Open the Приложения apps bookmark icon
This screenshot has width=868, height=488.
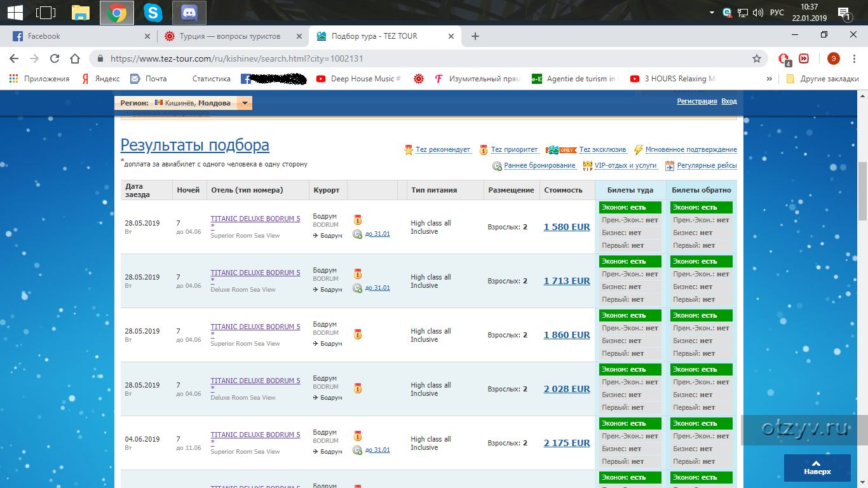pyautogui.click(x=14, y=79)
